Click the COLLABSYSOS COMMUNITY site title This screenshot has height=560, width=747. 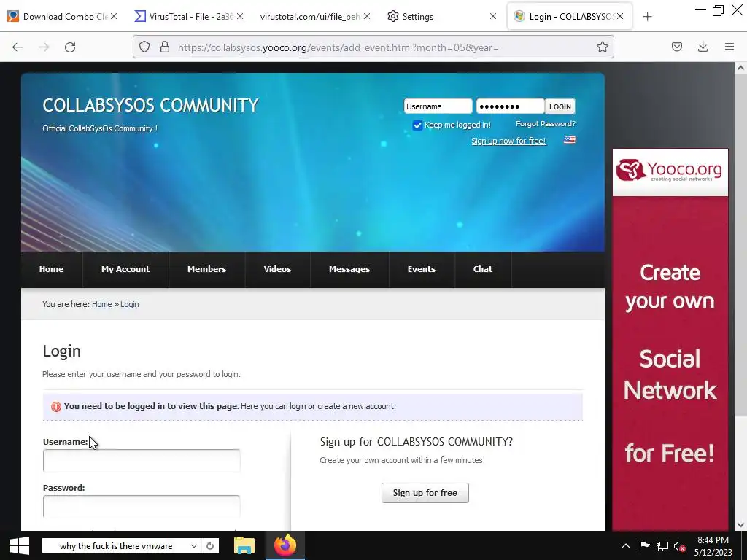150,105
